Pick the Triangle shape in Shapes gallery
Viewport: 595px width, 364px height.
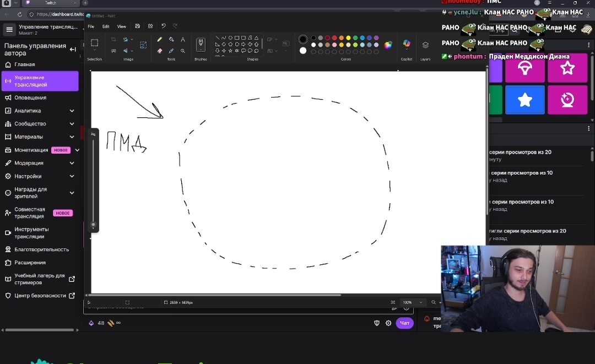click(x=257, y=38)
